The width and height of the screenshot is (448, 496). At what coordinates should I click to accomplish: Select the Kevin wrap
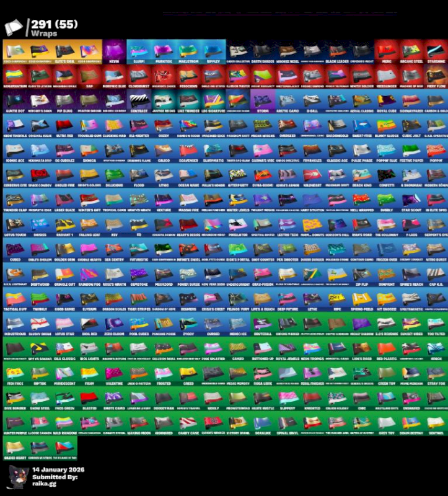(114, 51)
